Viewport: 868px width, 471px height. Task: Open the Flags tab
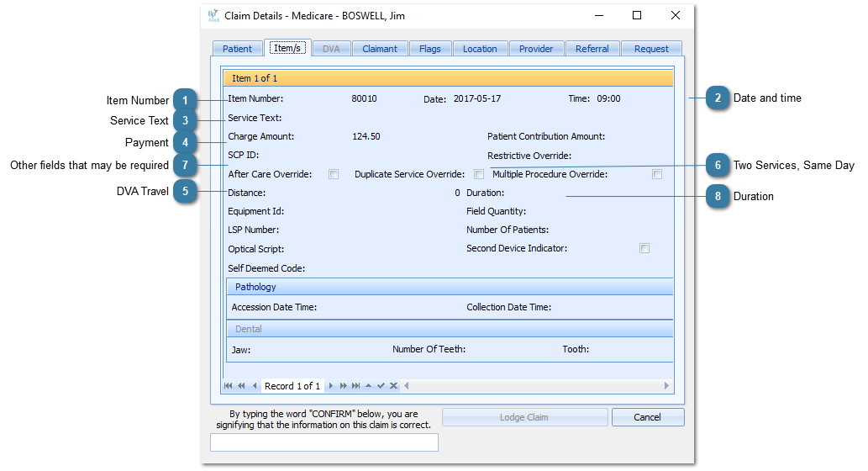click(x=430, y=49)
